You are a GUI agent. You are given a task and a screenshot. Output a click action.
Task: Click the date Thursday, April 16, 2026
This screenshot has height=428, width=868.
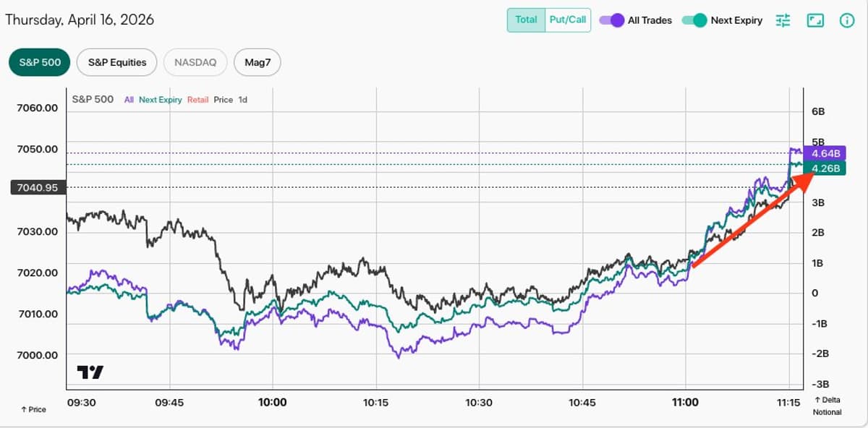(x=80, y=20)
